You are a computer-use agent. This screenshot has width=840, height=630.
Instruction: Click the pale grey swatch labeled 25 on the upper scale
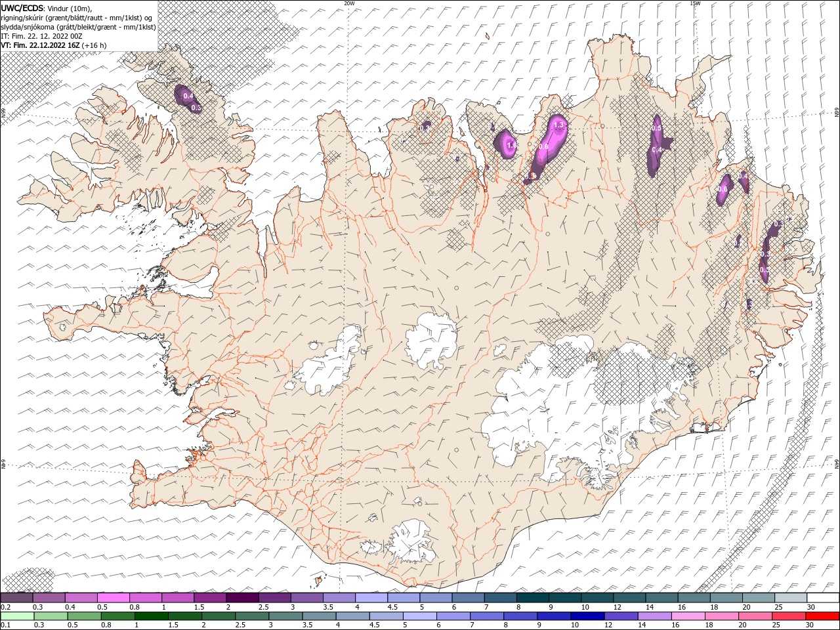(791, 598)
